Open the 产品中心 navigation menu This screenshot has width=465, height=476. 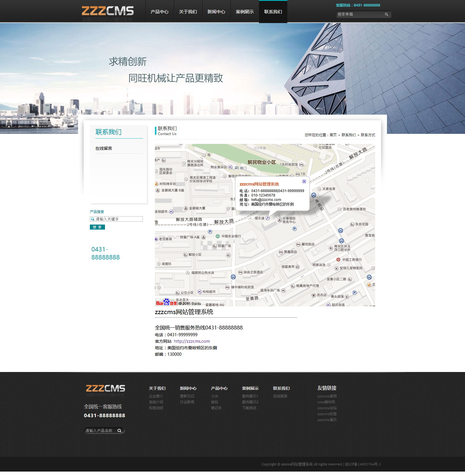click(160, 12)
